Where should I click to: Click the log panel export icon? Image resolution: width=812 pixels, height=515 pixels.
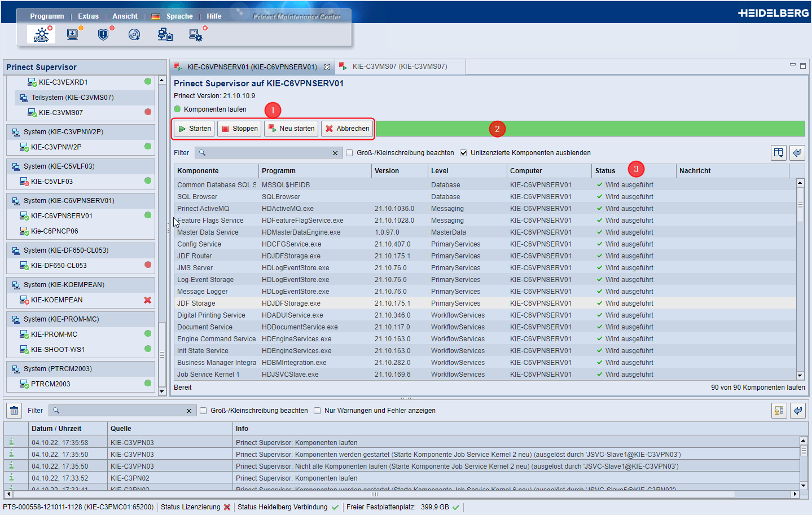pyautogui.click(x=779, y=411)
